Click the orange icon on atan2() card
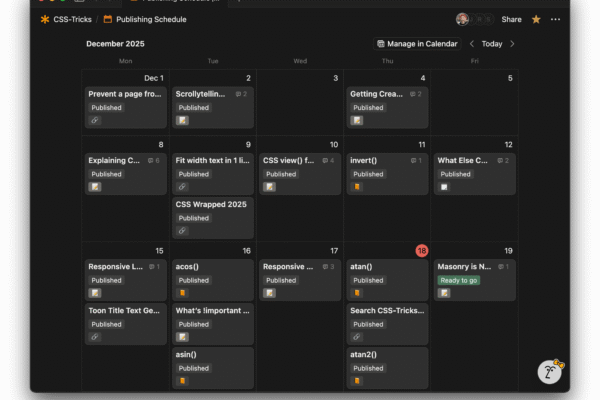 click(357, 381)
